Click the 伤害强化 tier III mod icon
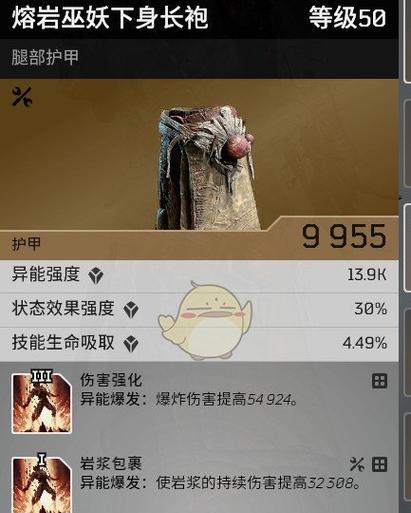The width and height of the screenshot is (411, 513). coord(42,402)
